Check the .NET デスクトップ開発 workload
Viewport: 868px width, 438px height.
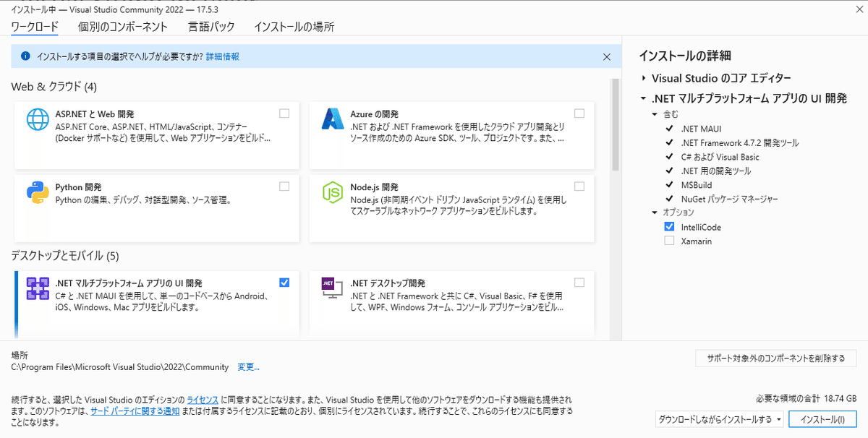(x=579, y=282)
